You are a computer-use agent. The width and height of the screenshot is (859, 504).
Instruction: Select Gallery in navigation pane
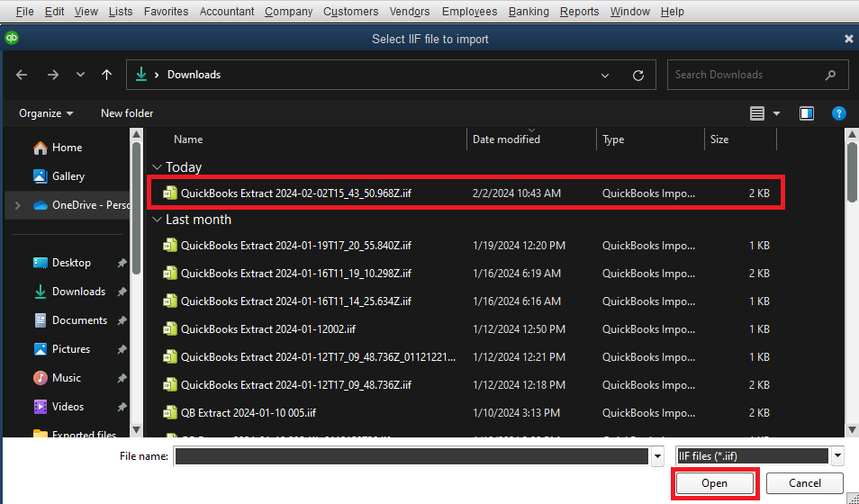[x=59, y=175]
